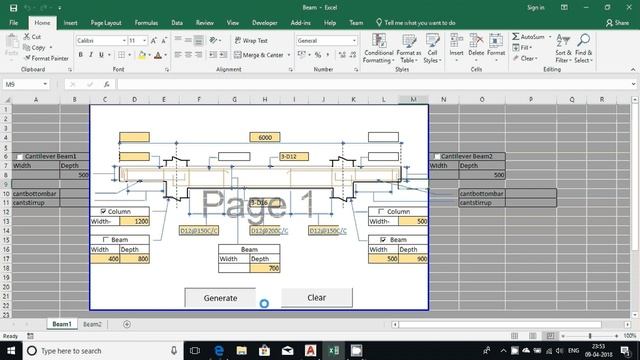The image size is (640, 360).
Task: Click the horizontal scrollbar
Action: [500, 324]
